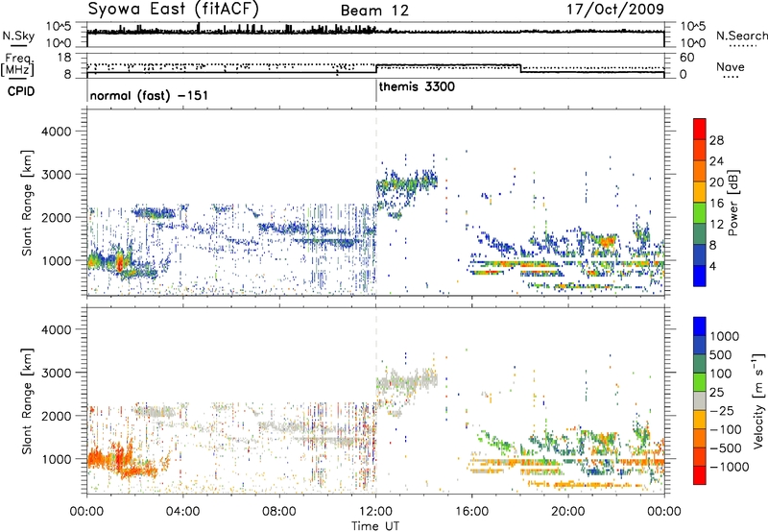768x532 pixels.
Task: Click "Slant Range [km]" label of velocity panel
Action: coord(27,401)
